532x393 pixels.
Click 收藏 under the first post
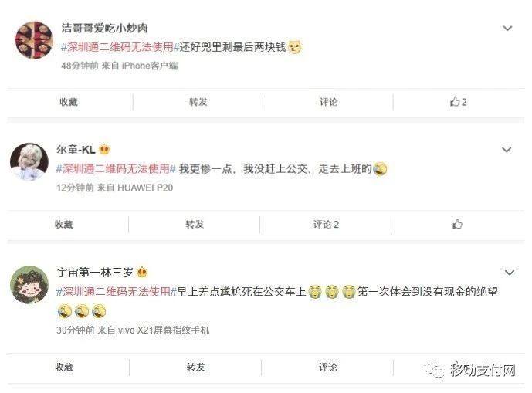click(69, 102)
